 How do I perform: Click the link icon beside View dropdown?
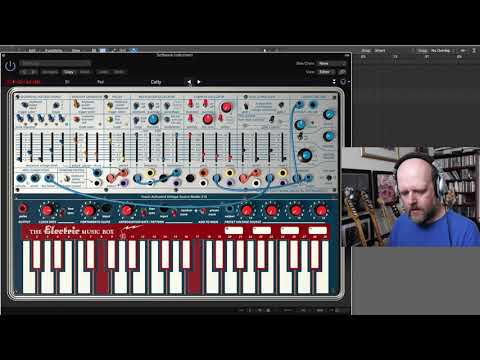342,72
